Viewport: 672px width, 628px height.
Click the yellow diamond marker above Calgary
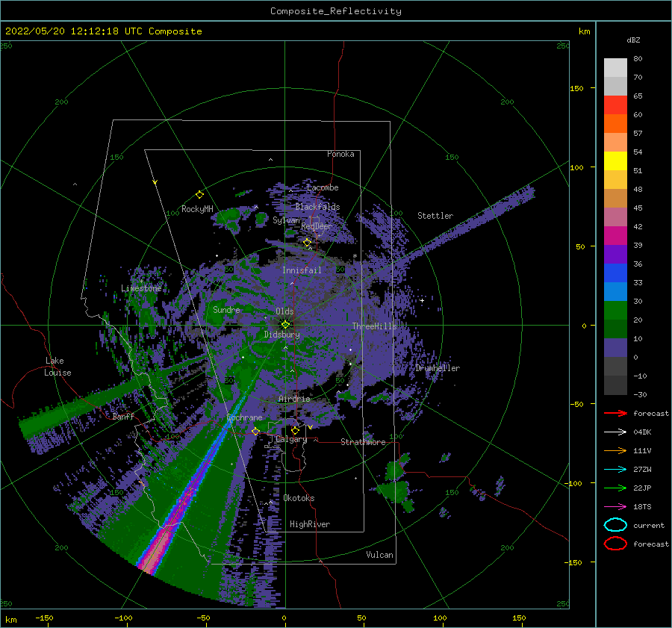[295, 430]
